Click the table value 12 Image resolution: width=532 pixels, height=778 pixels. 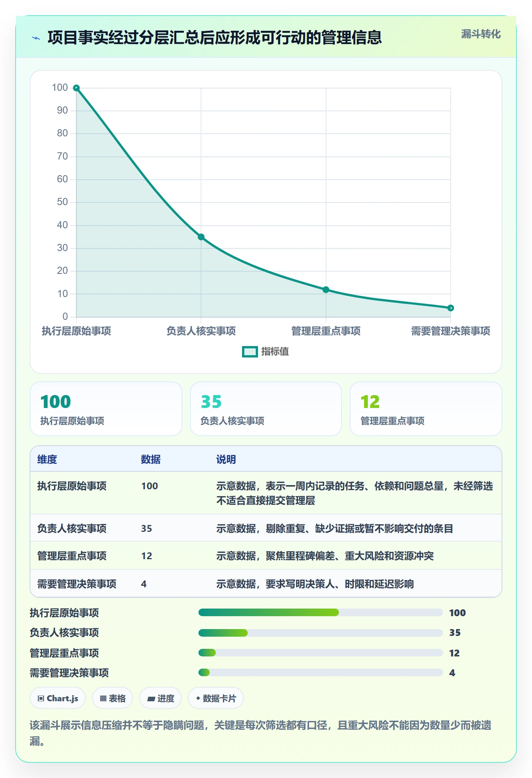click(147, 556)
